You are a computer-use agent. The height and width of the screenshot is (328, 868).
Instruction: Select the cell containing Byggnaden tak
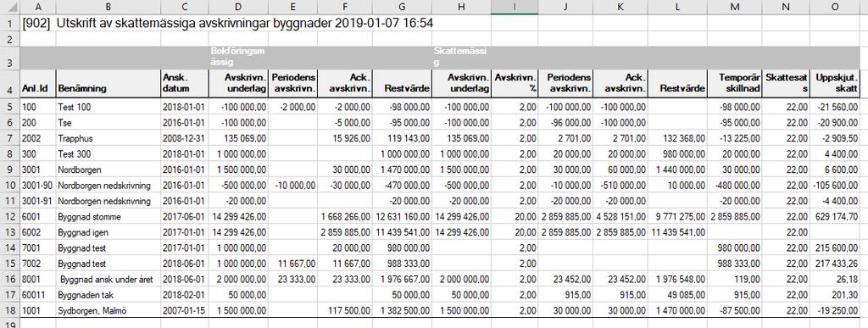click(x=108, y=295)
